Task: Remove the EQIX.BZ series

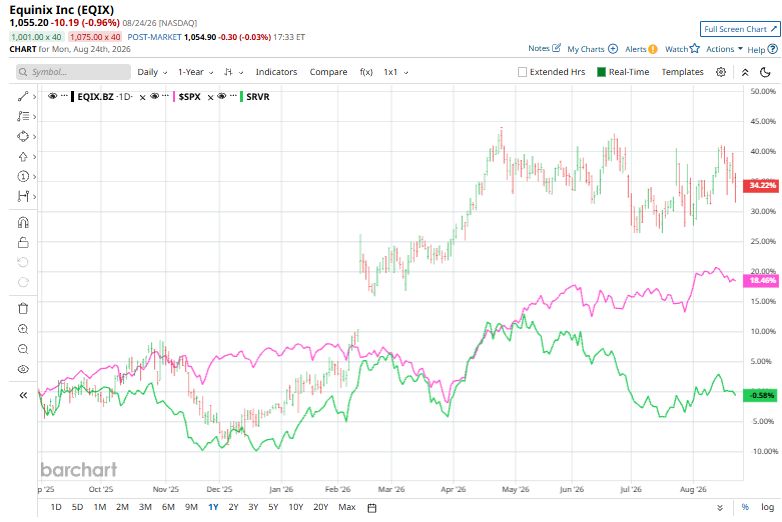Action: pos(142,97)
